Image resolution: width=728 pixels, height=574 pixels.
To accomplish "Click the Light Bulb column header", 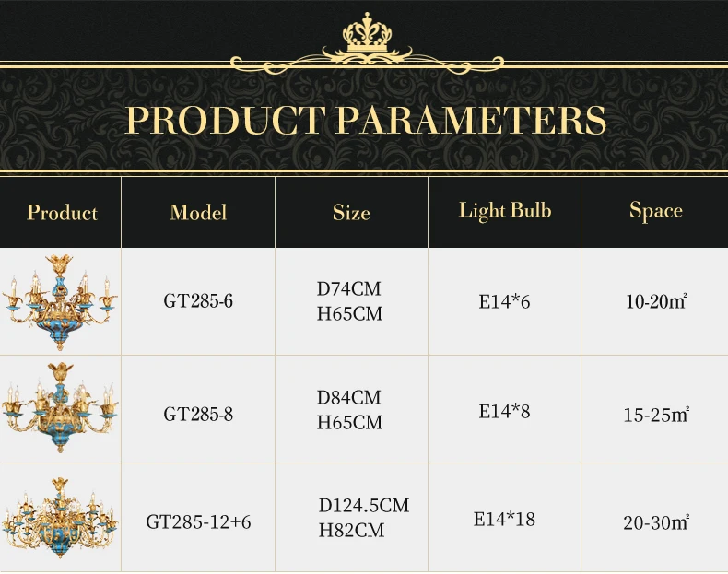I will pos(505,211).
